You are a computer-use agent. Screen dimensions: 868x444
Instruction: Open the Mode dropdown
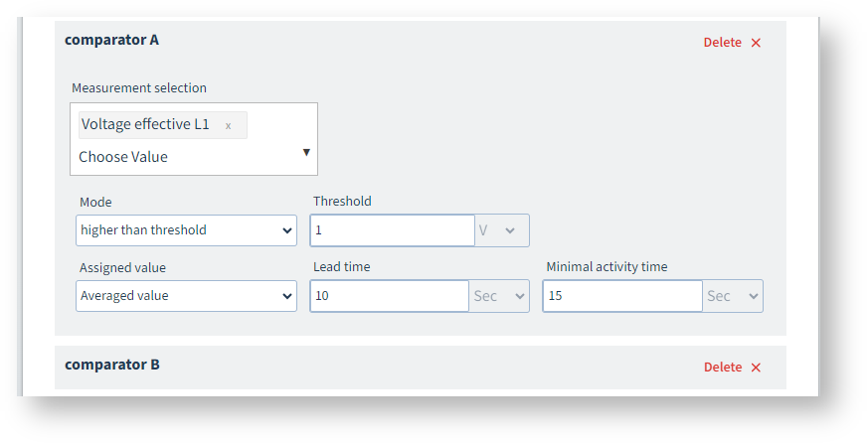186,230
